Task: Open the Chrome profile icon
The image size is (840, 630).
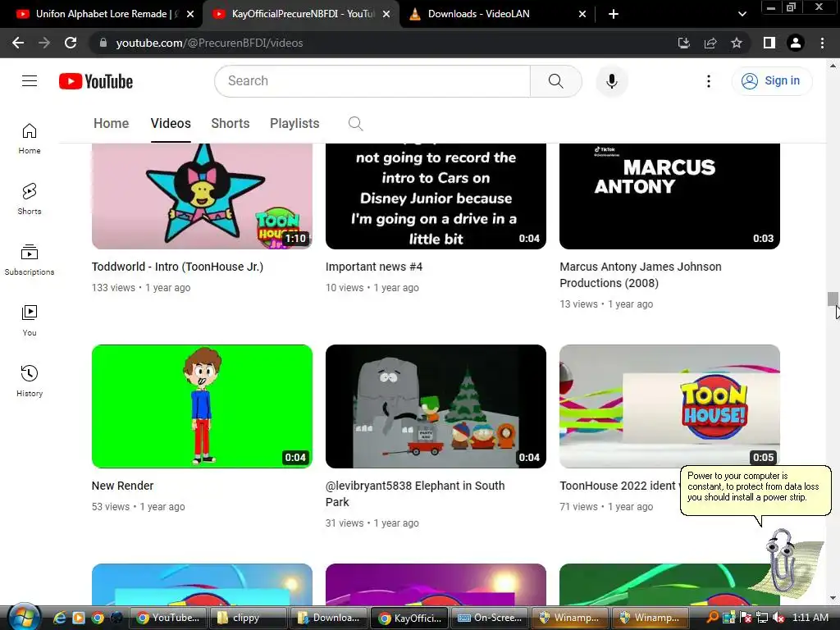Action: coord(796,43)
